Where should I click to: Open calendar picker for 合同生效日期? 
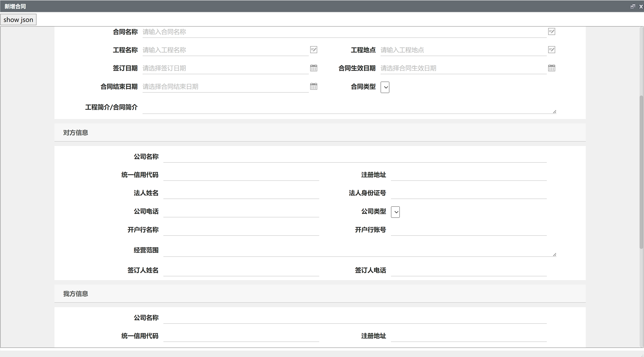(x=551, y=68)
